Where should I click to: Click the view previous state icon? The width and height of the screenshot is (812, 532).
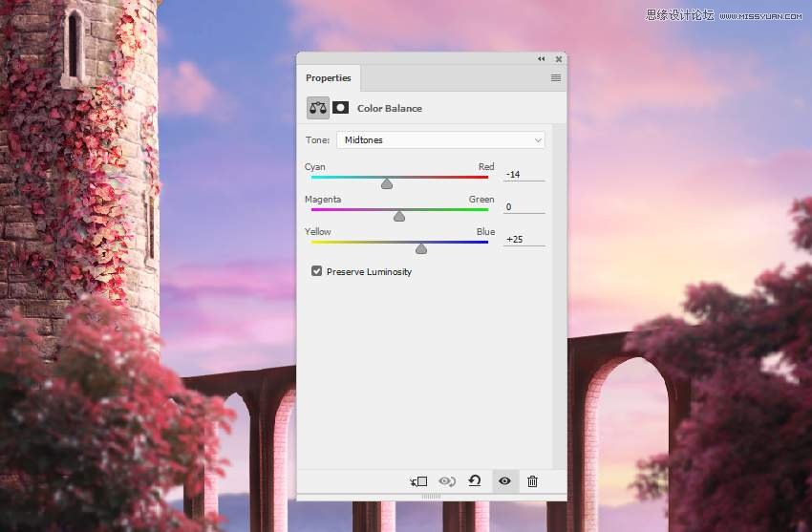pyautogui.click(x=447, y=481)
